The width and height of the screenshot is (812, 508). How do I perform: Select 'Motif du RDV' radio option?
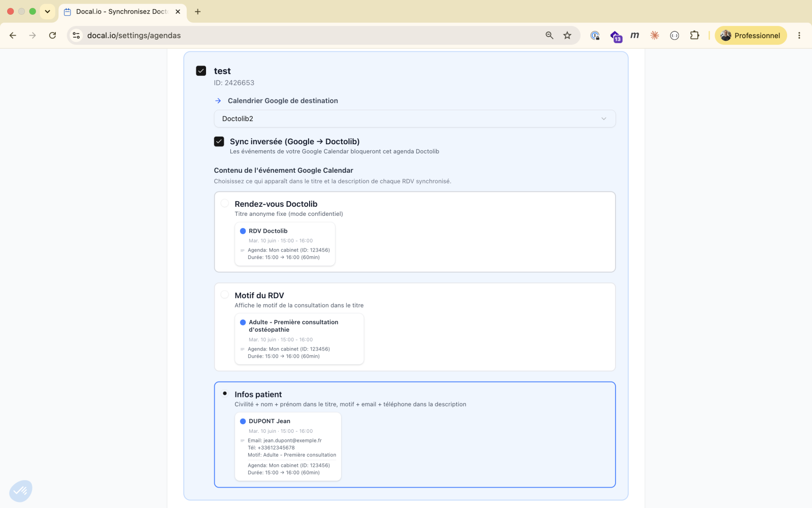pyautogui.click(x=225, y=295)
